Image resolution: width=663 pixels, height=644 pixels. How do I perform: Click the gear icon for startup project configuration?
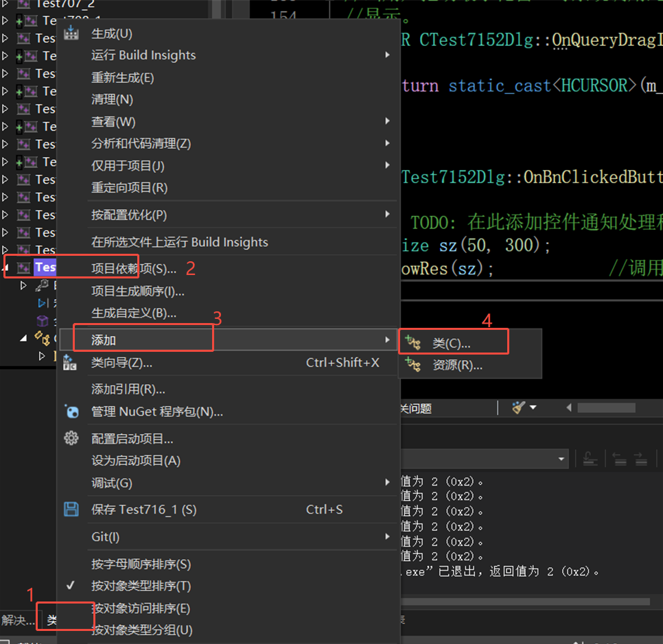[71, 438]
